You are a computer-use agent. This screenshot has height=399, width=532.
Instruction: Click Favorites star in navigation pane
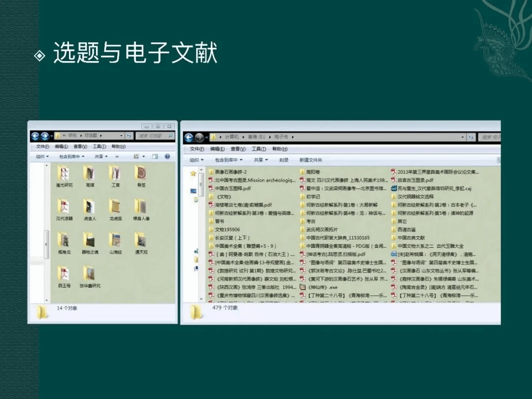point(193,173)
